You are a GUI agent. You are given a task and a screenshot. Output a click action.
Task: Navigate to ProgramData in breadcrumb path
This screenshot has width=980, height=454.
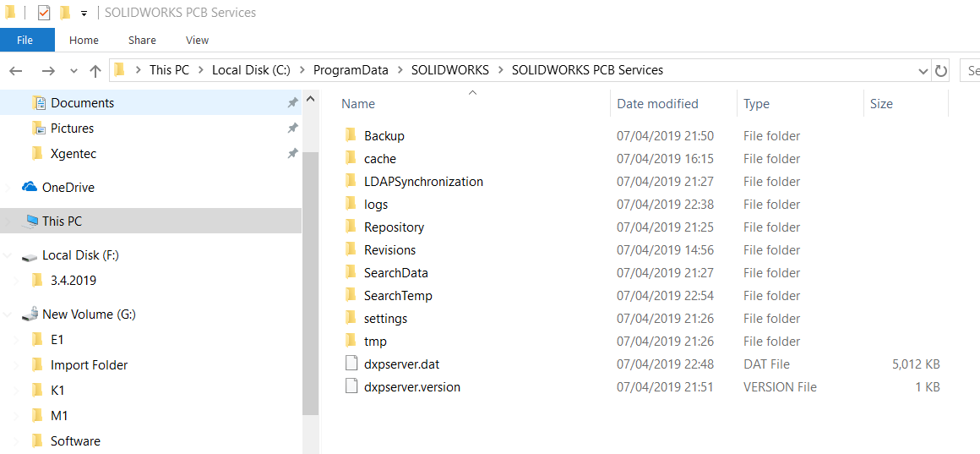click(x=351, y=70)
